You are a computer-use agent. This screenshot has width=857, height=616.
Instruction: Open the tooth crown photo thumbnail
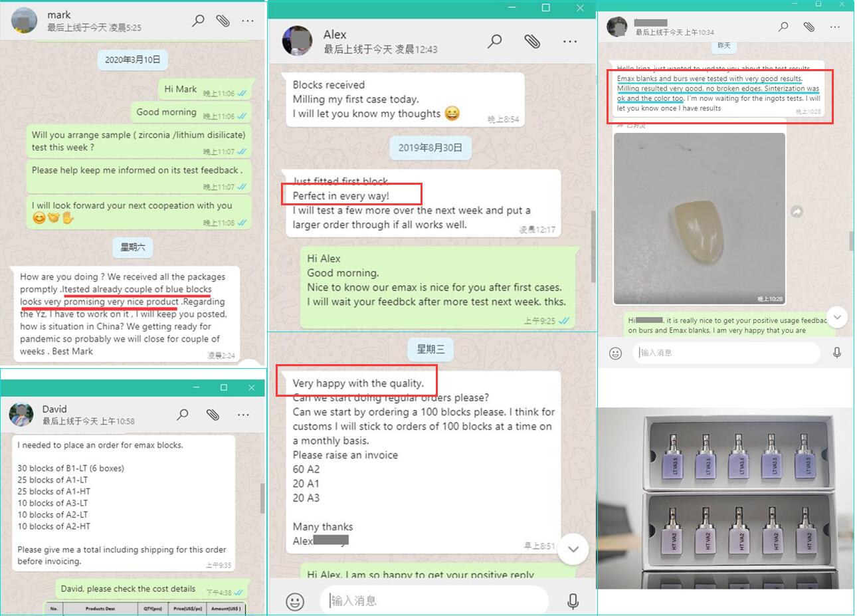pyautogui.click(x=699, y=219)
